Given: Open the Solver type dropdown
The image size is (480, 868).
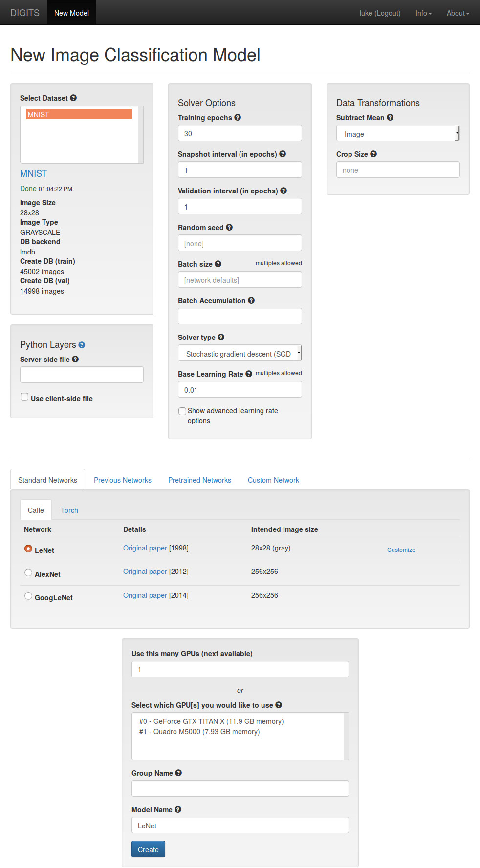Looking at the screenshot, I should tap(240, 353).
